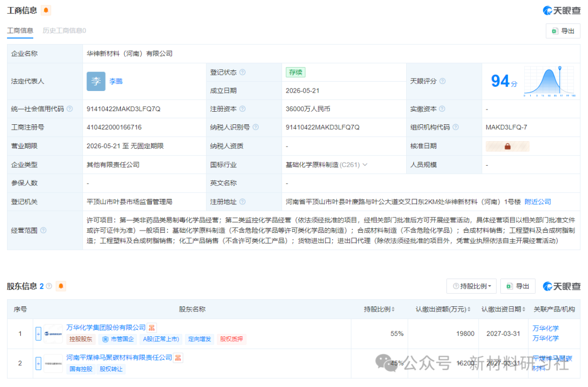Viewport: 588px width, 387px height.
Task: Click 天眼查 logo in shareholder section
Action: (561, 286)
